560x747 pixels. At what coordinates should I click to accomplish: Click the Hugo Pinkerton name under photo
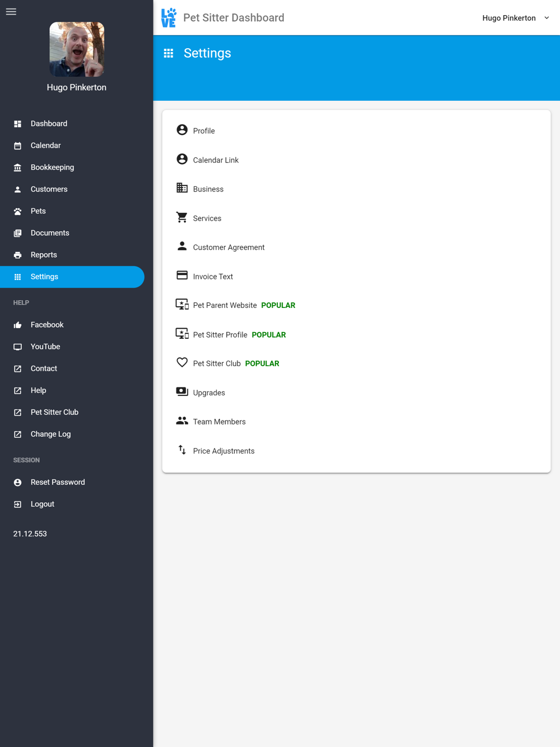tap(77, 87)
